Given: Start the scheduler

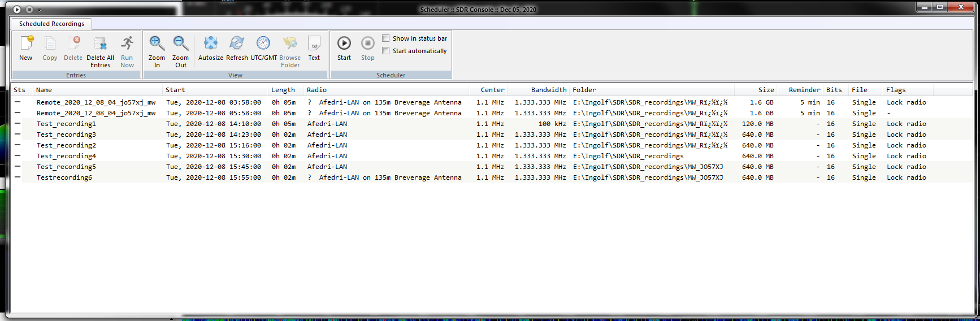Looking at the screenshot, I should pos(344,44).
